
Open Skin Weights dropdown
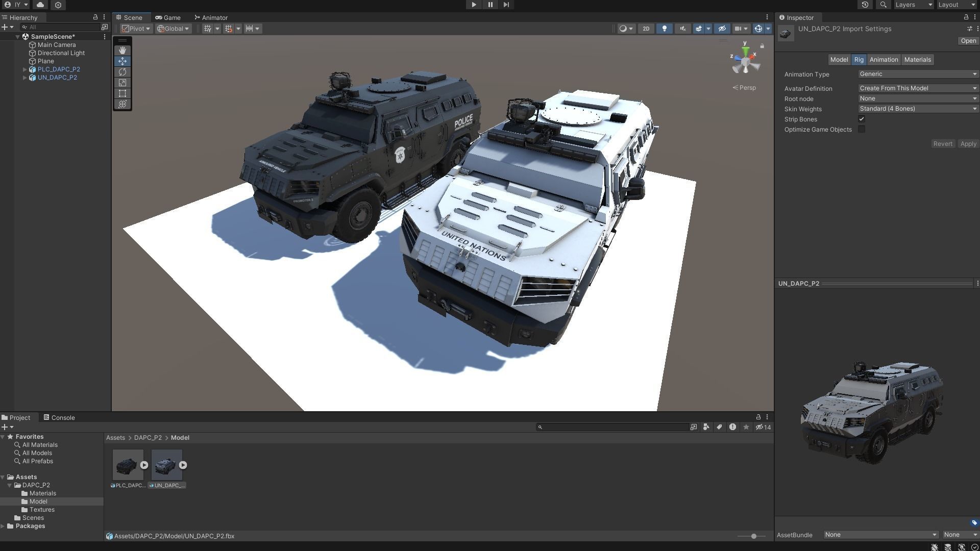[x=918, y=109]
